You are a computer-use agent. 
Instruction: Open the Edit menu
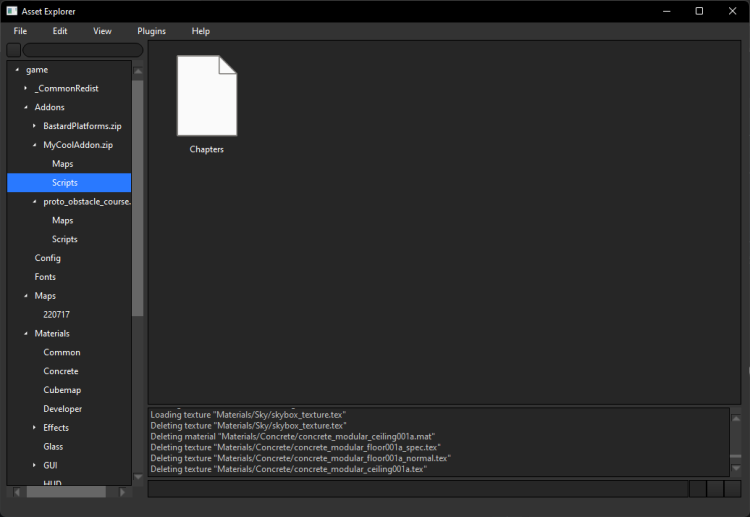pyautogui.click(x=60, y=31)
